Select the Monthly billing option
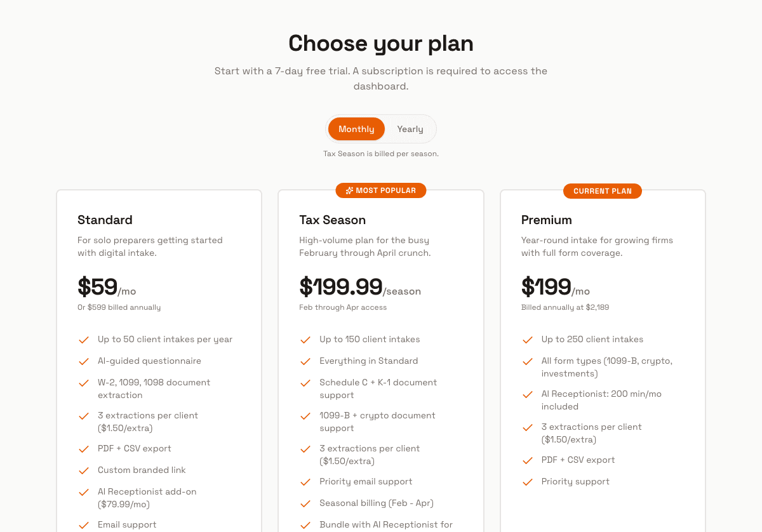 tap(356, 128)
